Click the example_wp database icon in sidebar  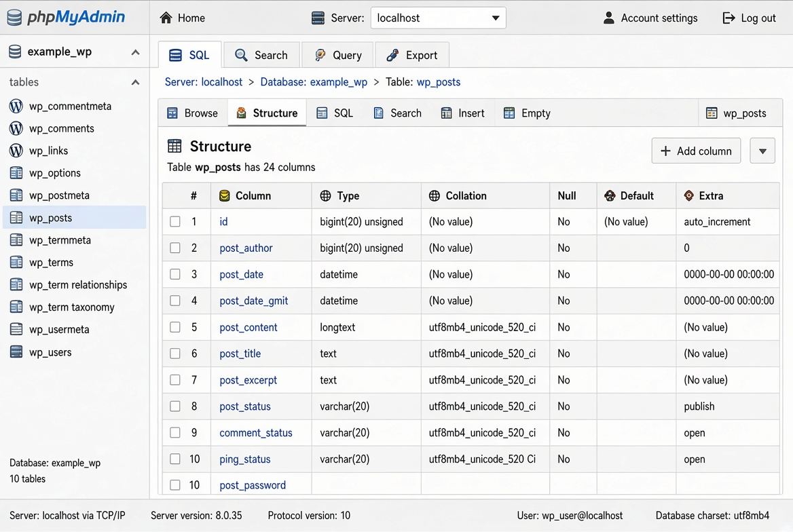tap(15, 52)
